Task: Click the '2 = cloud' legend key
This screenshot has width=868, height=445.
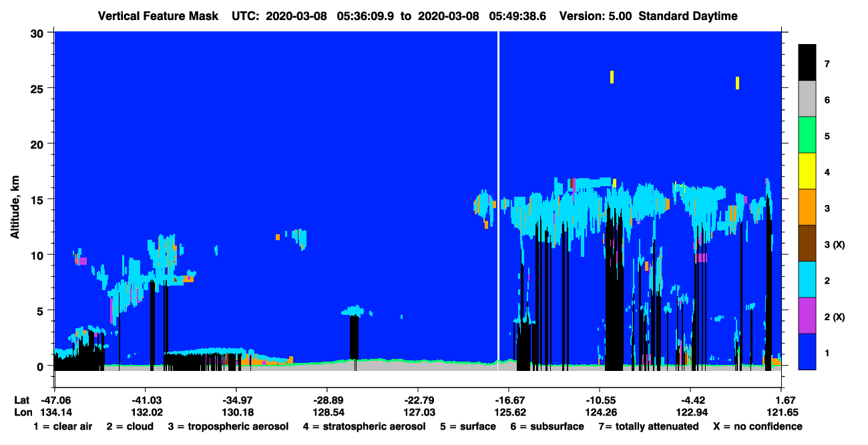Action: [x=130, y=426]
